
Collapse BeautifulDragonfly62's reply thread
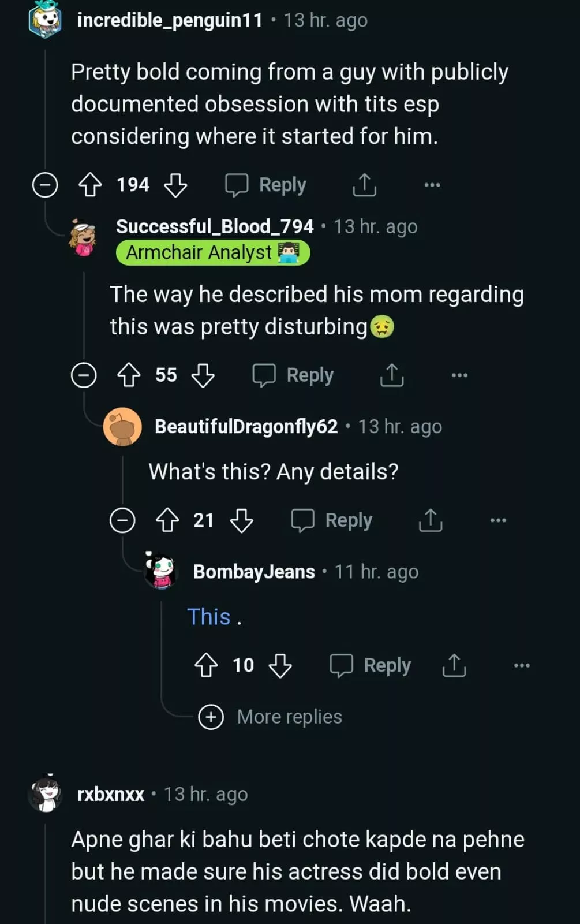[x=122, y=520]
